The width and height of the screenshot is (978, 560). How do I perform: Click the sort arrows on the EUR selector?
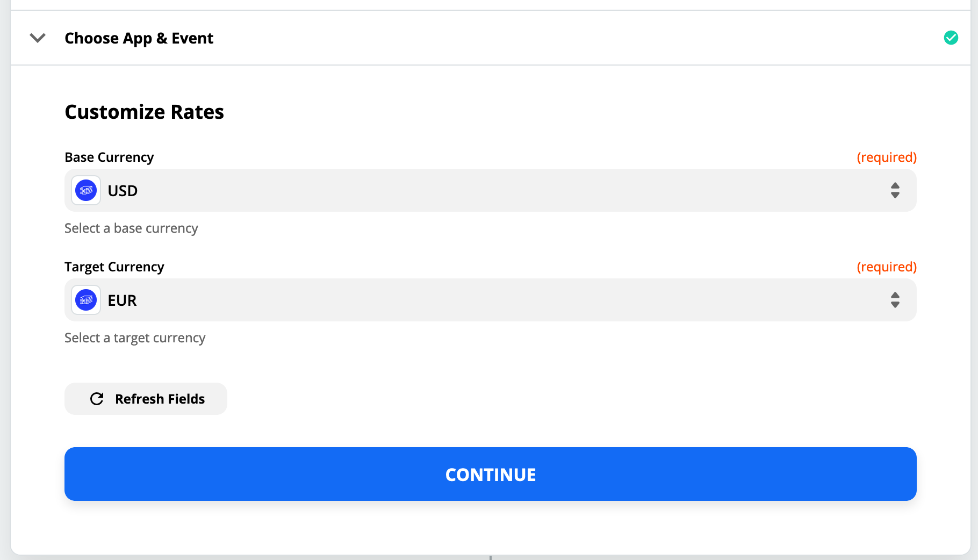coord(895,300)
